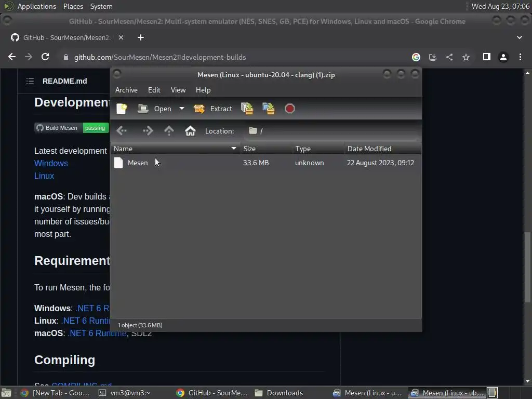Click the Chrome address bar URL

coord(160,57)
